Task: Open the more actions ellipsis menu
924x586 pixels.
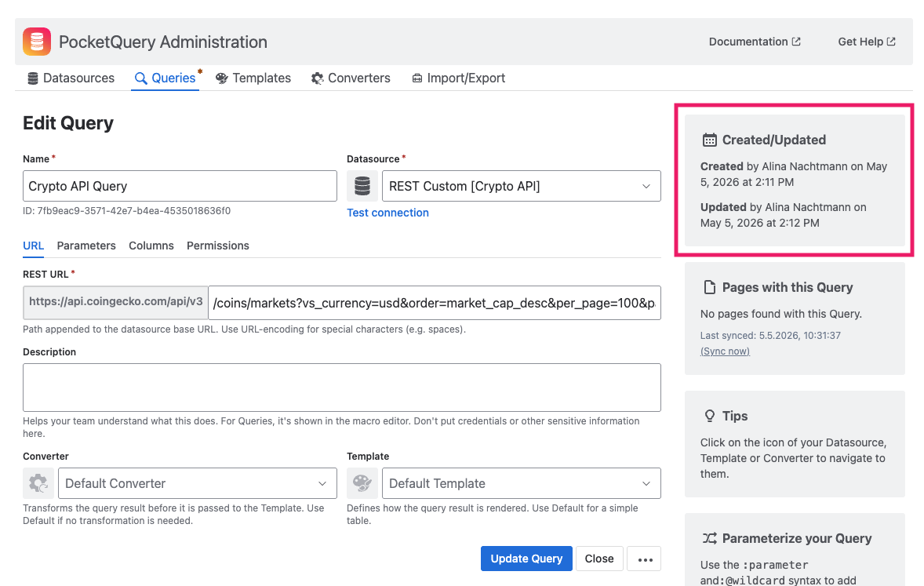Action: [x=645, y=559]
